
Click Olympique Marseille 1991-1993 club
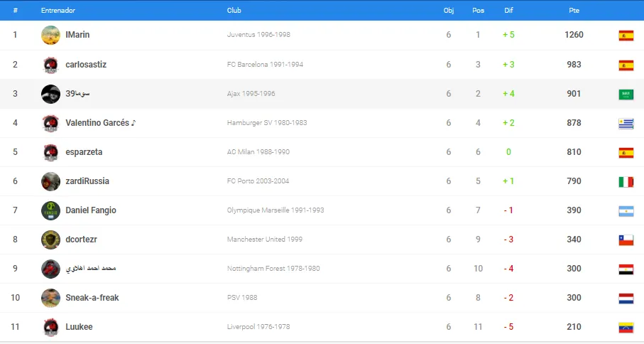(275, 210)
